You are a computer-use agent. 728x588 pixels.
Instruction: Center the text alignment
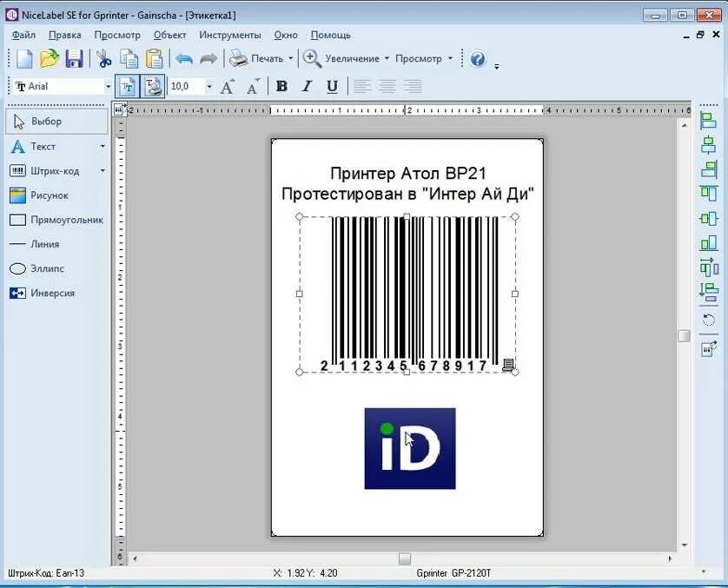387,86
